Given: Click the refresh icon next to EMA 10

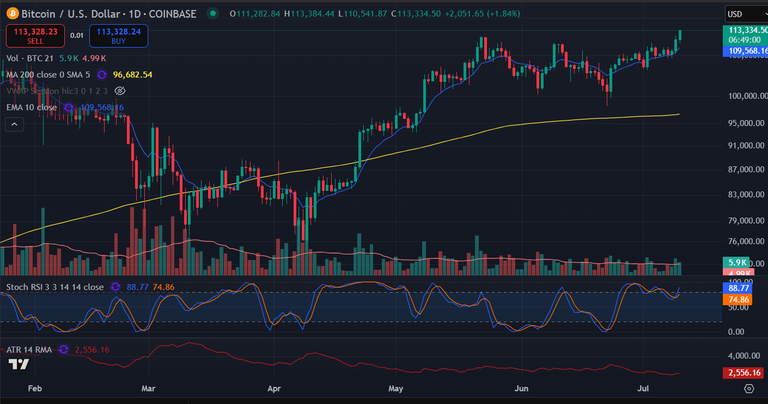Looking at the screenshot, I should click(x=69, y=107).
